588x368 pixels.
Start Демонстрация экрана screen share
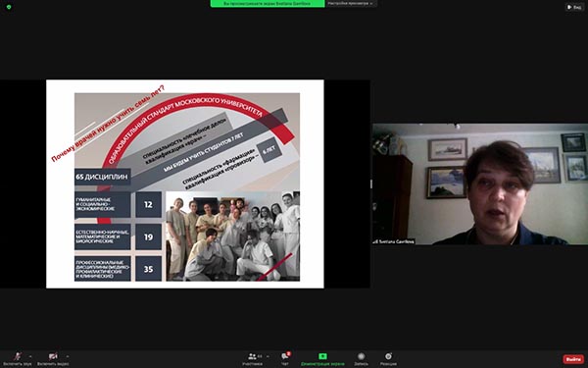click(322, 358)
